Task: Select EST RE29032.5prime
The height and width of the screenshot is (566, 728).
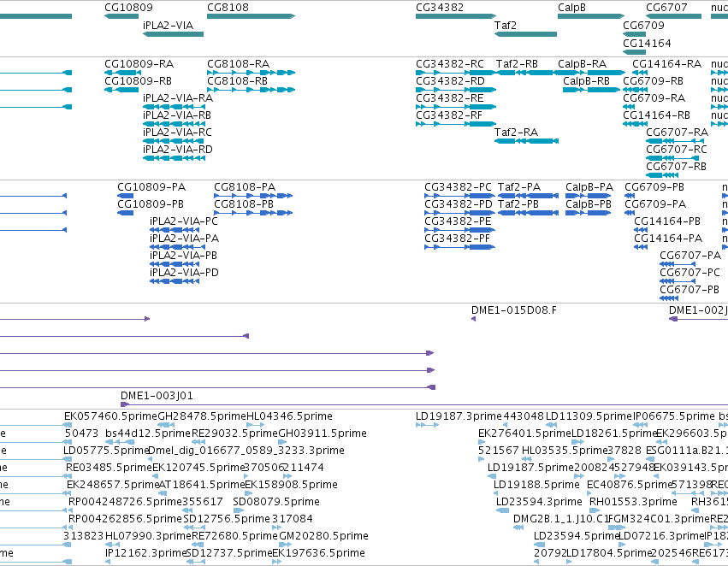Action: (198, 442)
